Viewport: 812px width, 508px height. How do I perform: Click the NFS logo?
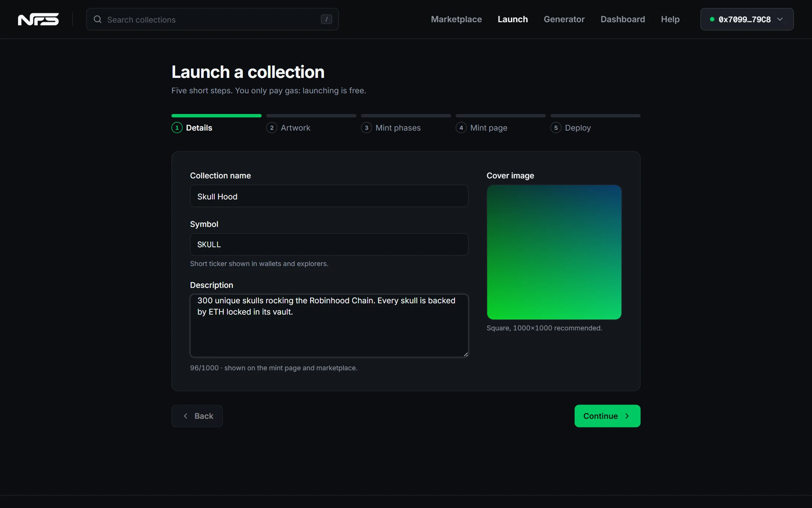(38, 19)
